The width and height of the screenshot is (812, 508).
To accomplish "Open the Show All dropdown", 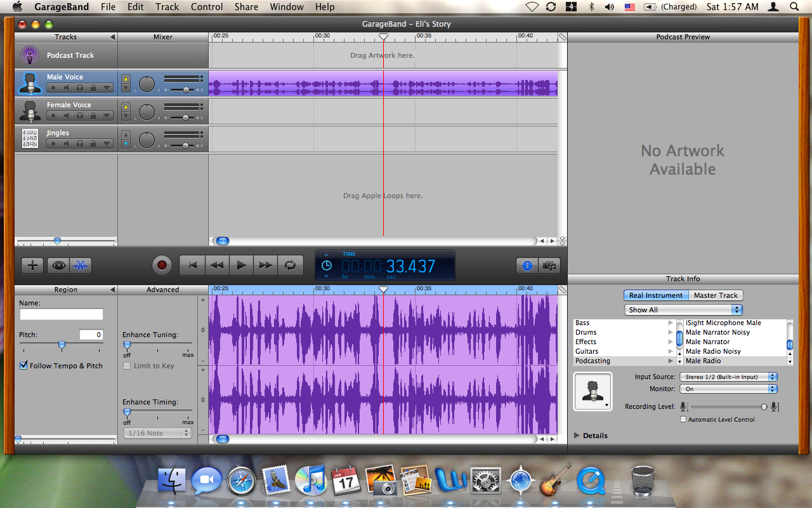I will point(683,310).
